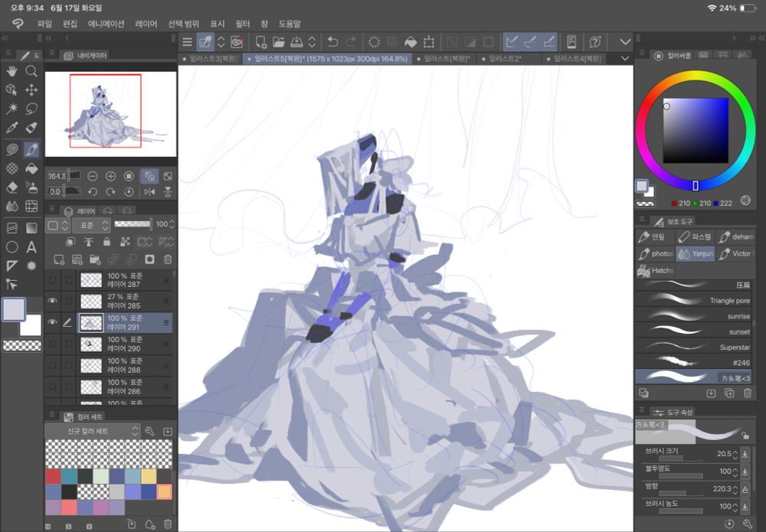Image resolution: width=766 pixels, height=532 pixels.
Task: Show hidden layer 286 with eye box
Action: [52, 387]
